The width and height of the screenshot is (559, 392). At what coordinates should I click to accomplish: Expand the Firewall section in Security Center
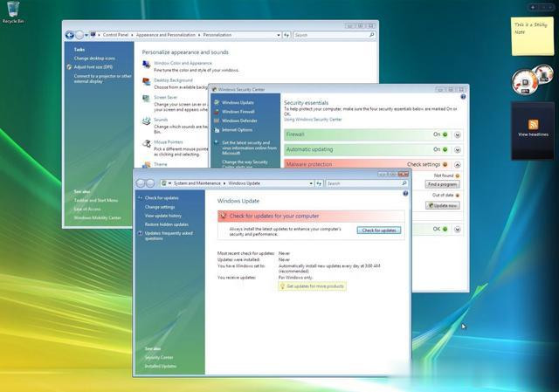pos(458,134)
